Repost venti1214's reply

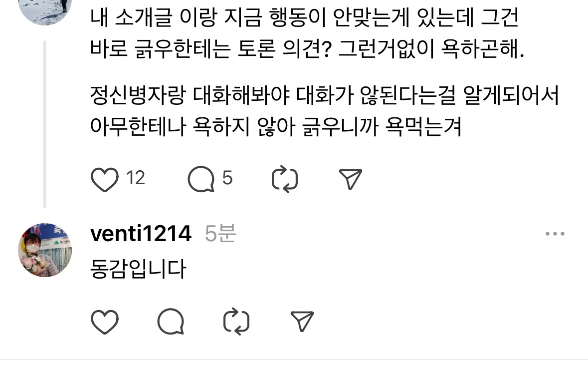(236, 322)
